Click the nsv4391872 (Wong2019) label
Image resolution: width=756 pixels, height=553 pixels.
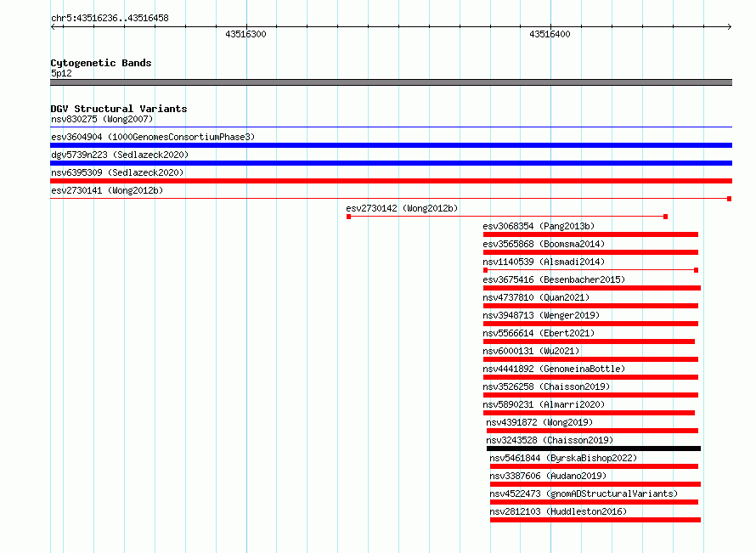tap(539, 422)
